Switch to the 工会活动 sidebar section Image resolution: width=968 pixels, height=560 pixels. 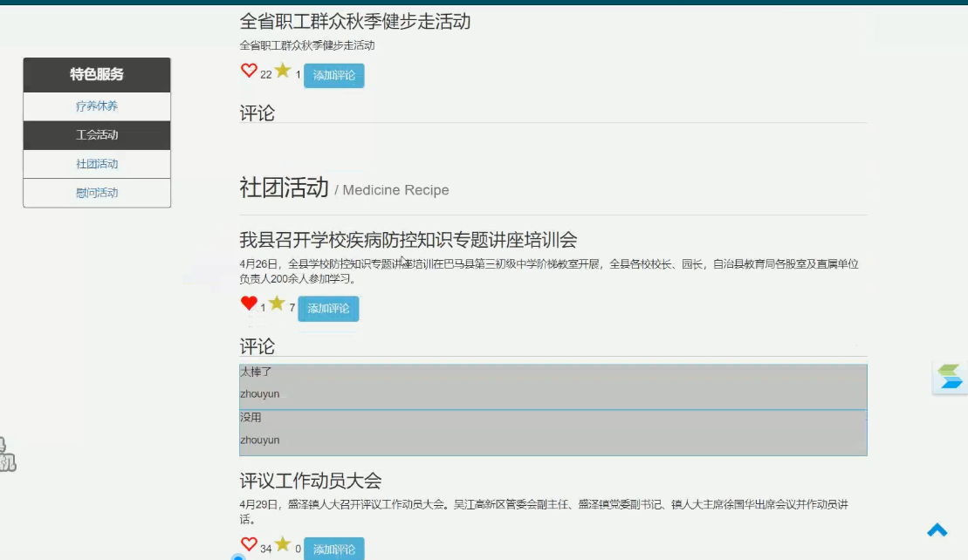coord(96,134)
